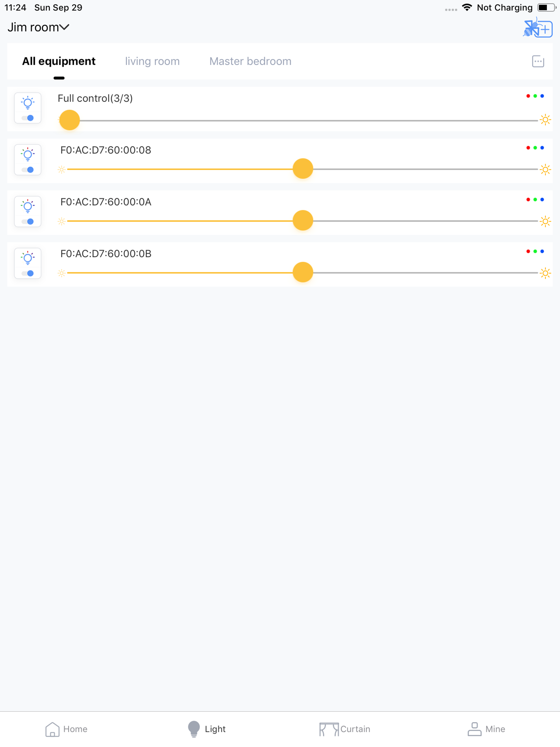Screen dimensions: 560x747
Task: Tap max brightness sun icon for F0:AC:D7:60:00:0B
Action: coord(545,273)
